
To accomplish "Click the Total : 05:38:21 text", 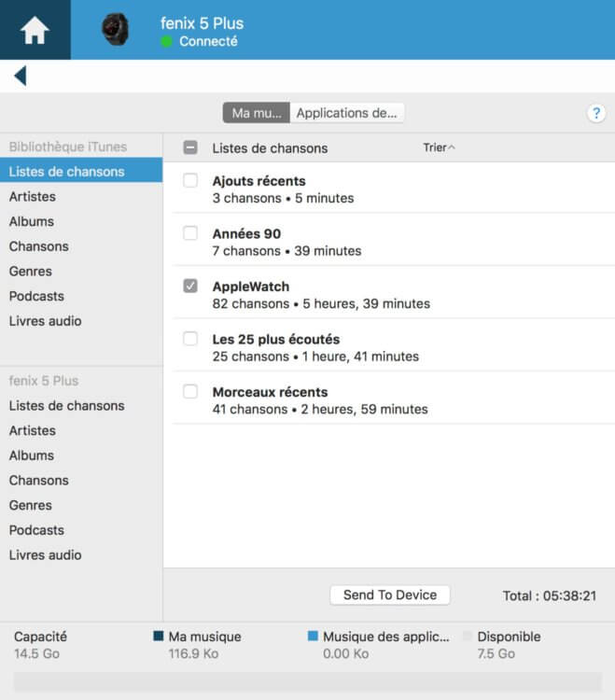I will click(x=550, y=596).
